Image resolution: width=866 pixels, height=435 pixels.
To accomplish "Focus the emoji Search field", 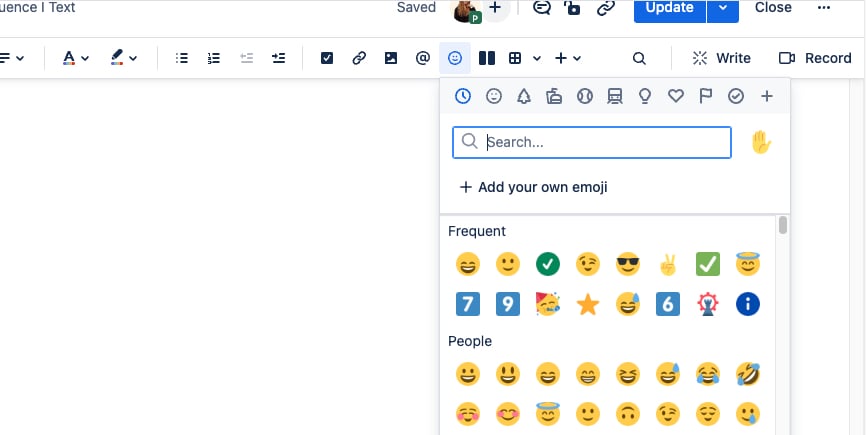I will (x=592, y=142).
